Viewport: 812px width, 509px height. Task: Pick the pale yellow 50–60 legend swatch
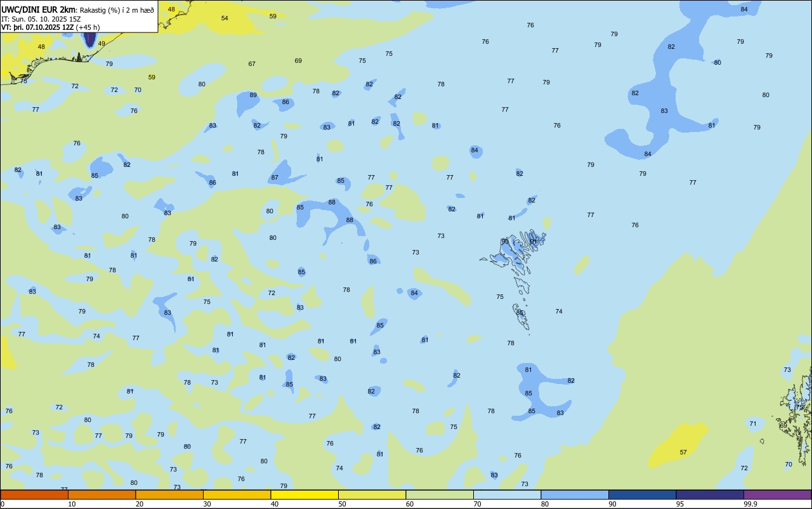pos(372,494)
